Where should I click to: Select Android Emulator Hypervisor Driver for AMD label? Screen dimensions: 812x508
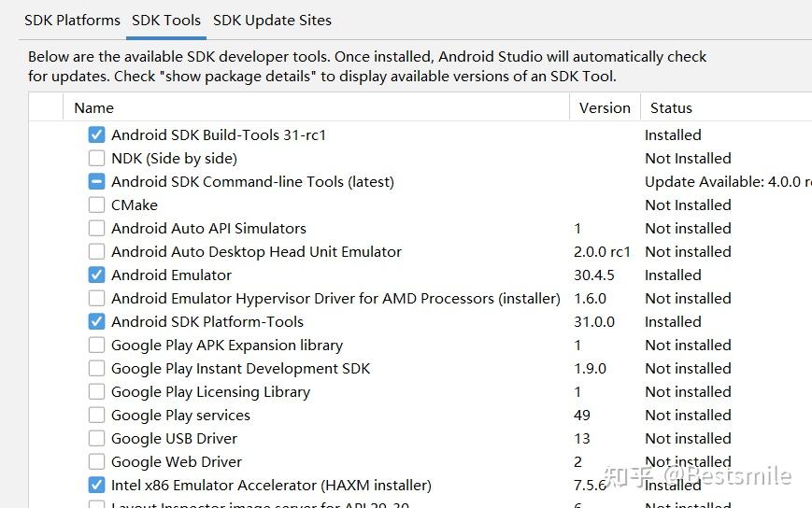tap(335, 299)
